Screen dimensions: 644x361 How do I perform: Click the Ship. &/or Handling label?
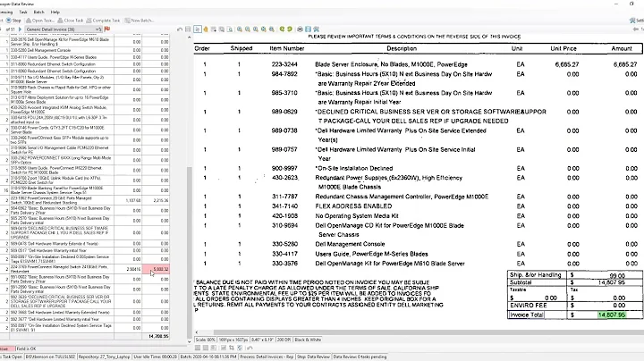coord(535,275)
